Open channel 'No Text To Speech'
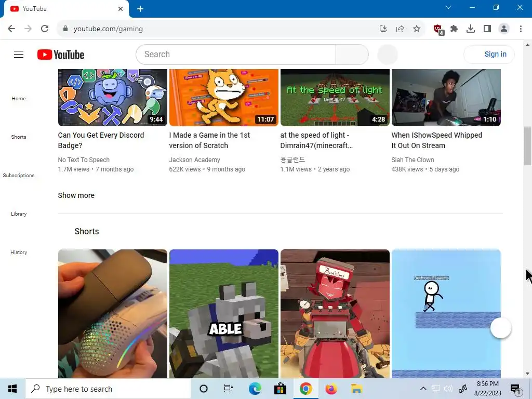This screenshot has width=532, height=399. 84,160
